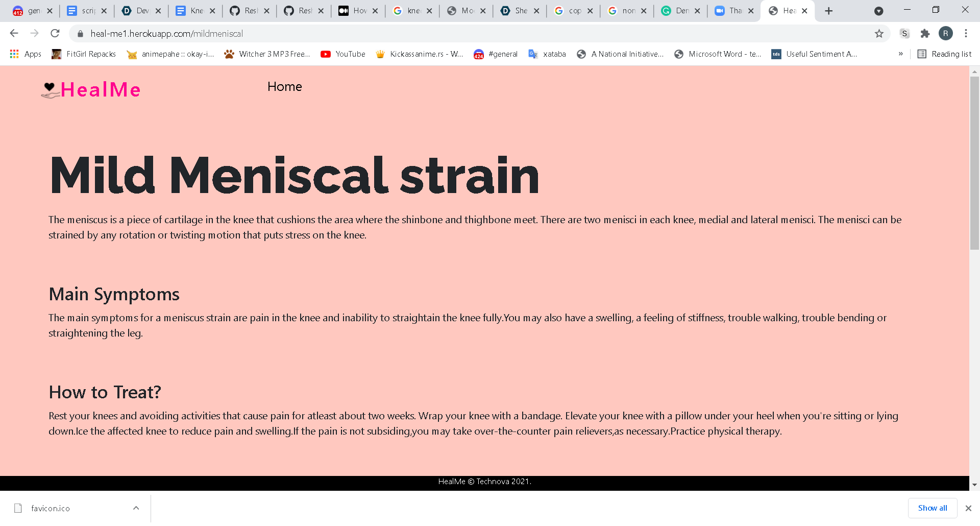
Task: Click the HealMe heart logo
Action: [50, 90]
